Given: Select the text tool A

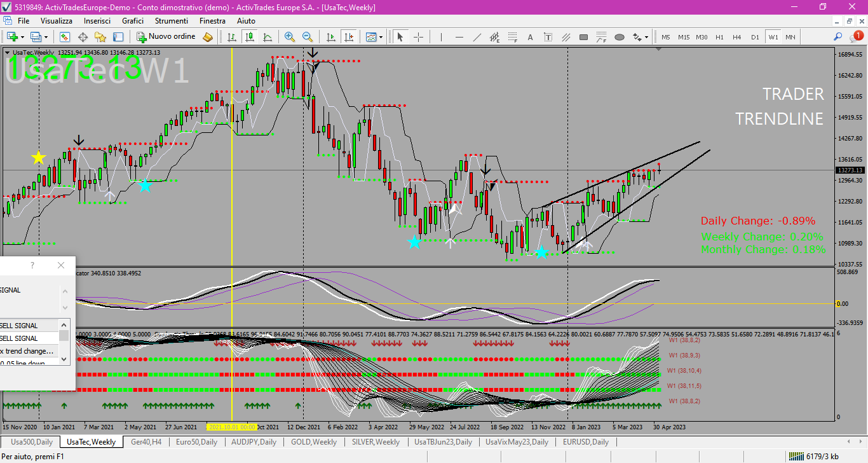Looking at the screenshot, I should [531, 37].
